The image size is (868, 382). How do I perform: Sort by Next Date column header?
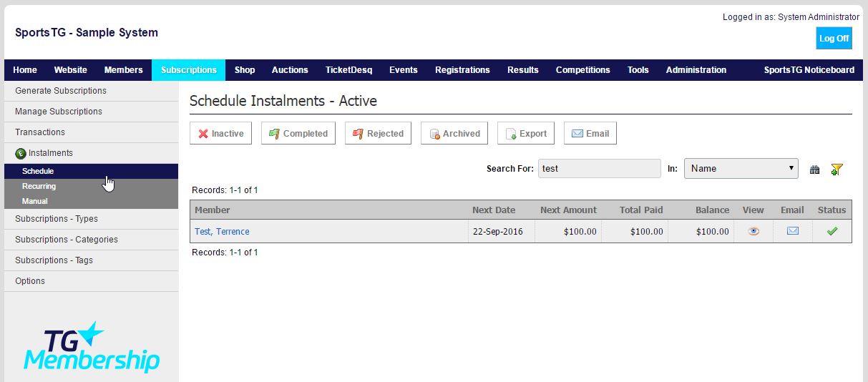[494, 210]
